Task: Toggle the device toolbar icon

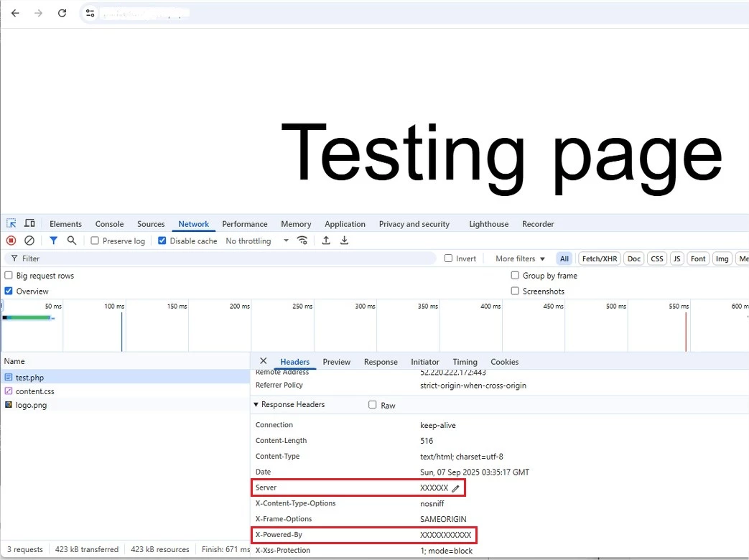Action: click(x=29, y=223)
